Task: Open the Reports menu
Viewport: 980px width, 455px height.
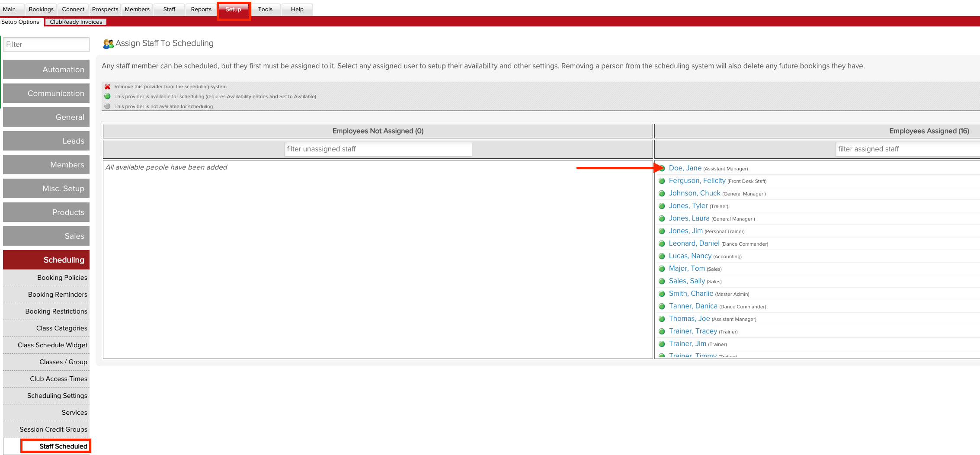Action: [200, 9]
